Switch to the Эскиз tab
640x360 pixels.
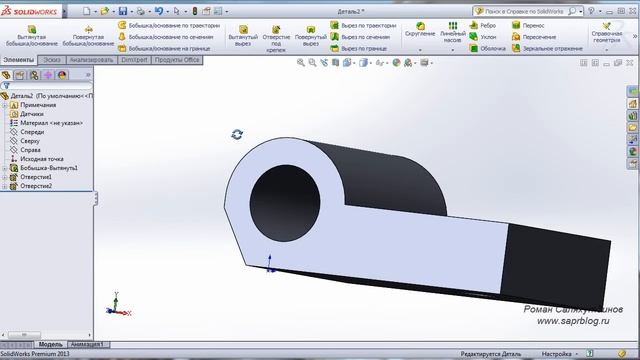pos(52,60)
